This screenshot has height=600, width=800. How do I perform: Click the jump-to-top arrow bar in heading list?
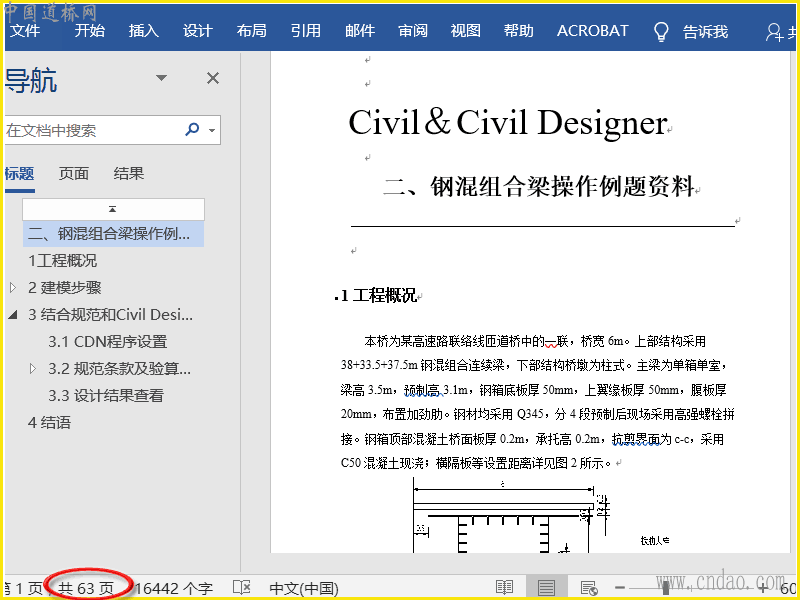(113, 209)
